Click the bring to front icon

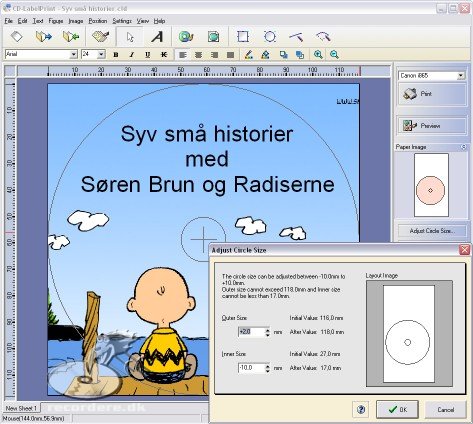point(284,55)
